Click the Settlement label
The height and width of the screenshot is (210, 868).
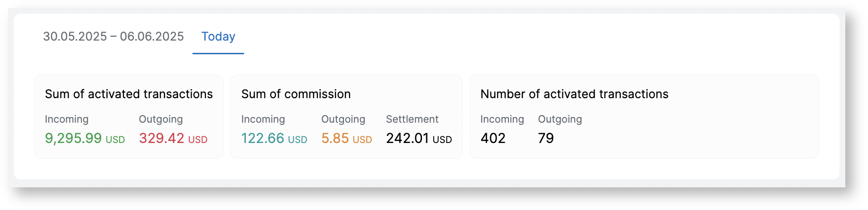click(412, 119)
